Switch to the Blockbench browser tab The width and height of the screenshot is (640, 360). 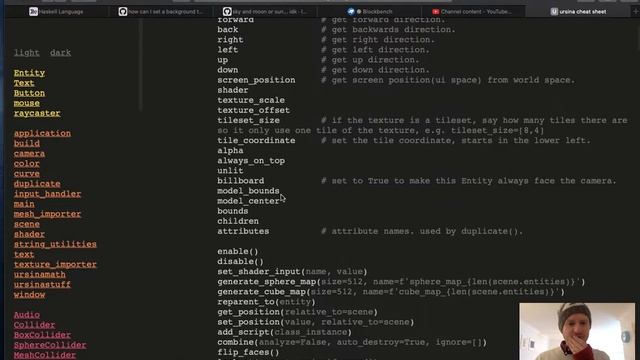click(370, 12)
